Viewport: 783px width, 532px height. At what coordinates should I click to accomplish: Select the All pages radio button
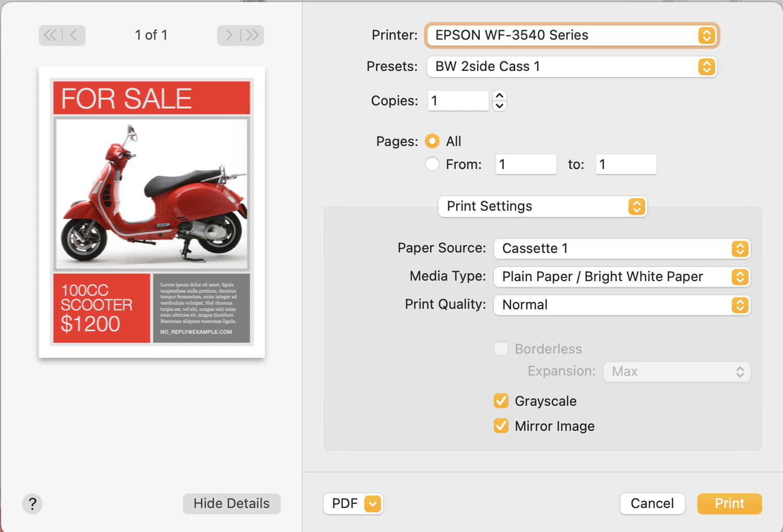tap(432, 141)
